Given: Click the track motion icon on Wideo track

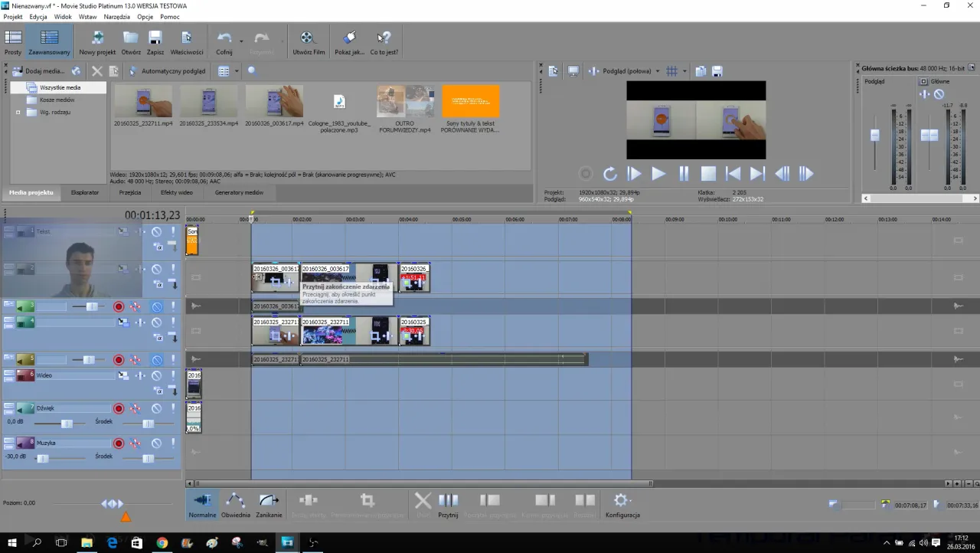Looking at the screenshot, I should 123,376.
